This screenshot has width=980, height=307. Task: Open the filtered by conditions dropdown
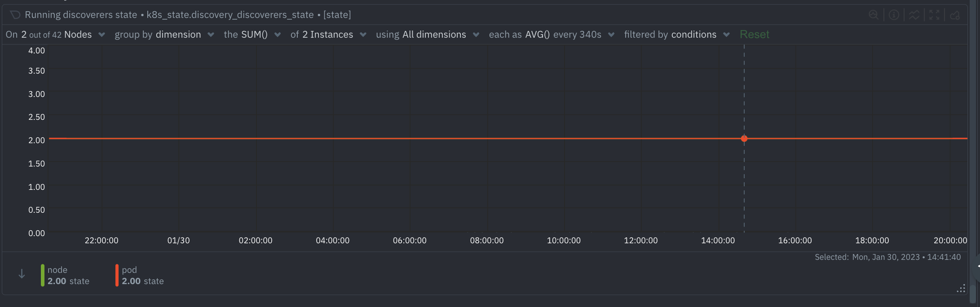click(x=677, y=35)
